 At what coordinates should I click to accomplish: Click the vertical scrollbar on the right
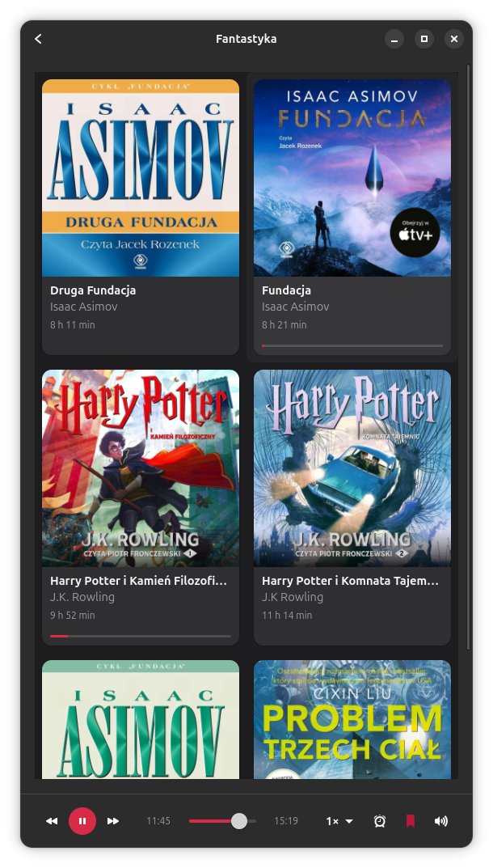[x=469, y=357]
